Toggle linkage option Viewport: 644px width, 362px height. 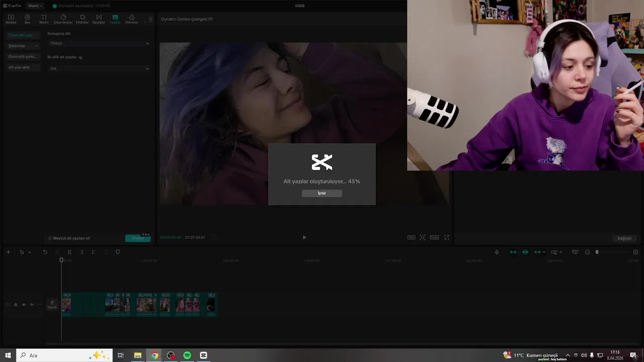pyautogui.click(x=537, y=252)
